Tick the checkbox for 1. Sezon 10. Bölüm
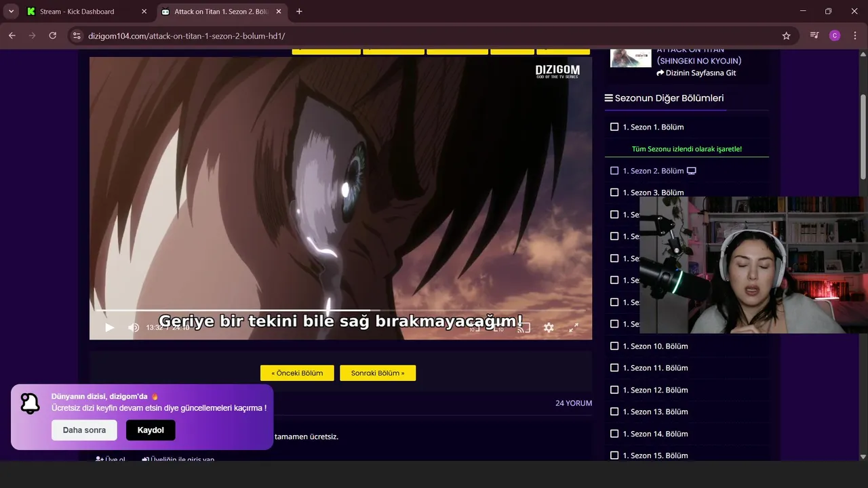 tap(614, 346)
